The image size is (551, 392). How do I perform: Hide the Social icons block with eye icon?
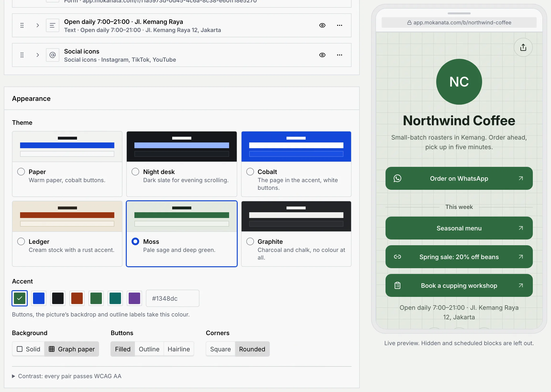coord(322,55)
